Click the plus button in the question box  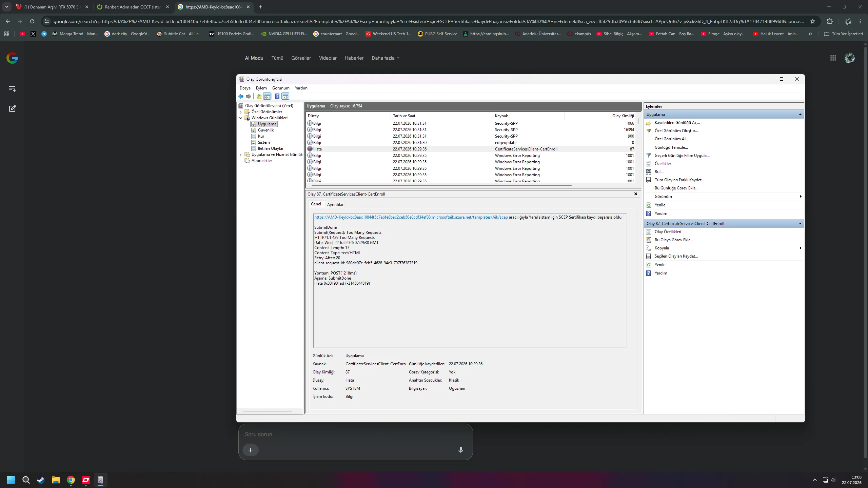click(x=251, y=450)
